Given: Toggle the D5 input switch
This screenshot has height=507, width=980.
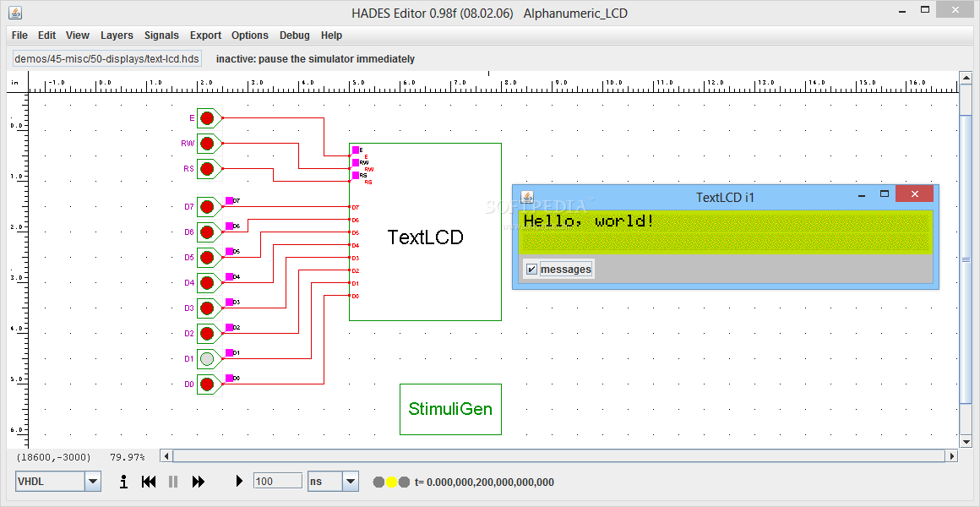Looking at the screenshot, I should click(x=208, y=258).
